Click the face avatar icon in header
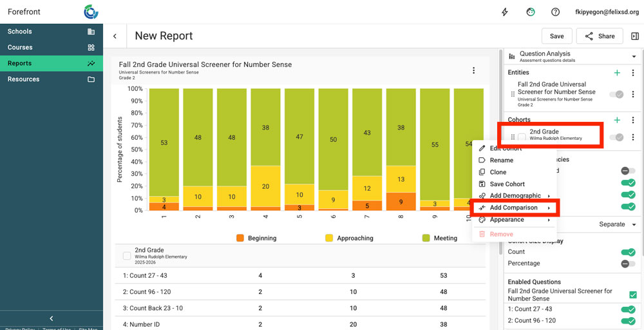 click(531, 12)
